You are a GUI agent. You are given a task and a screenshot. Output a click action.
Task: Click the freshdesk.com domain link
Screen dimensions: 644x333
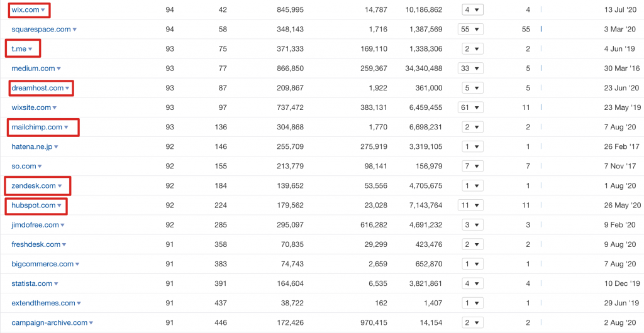(36, 244)
